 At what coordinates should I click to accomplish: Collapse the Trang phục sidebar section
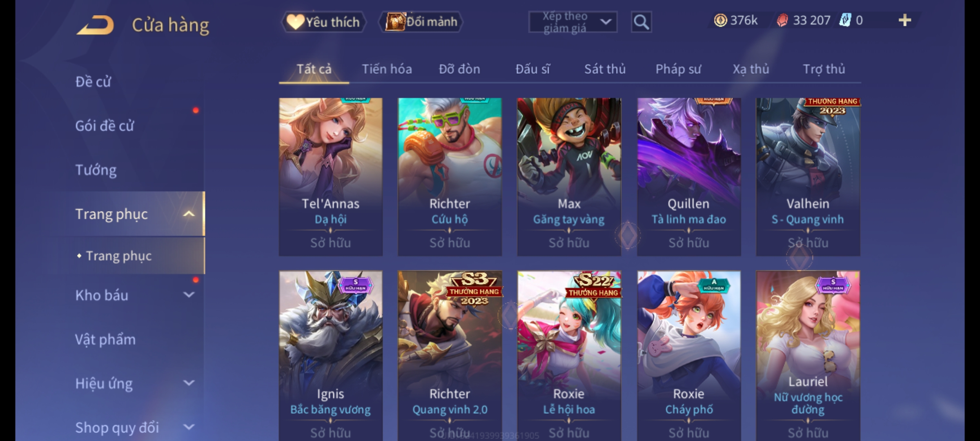tap(189, 214)
